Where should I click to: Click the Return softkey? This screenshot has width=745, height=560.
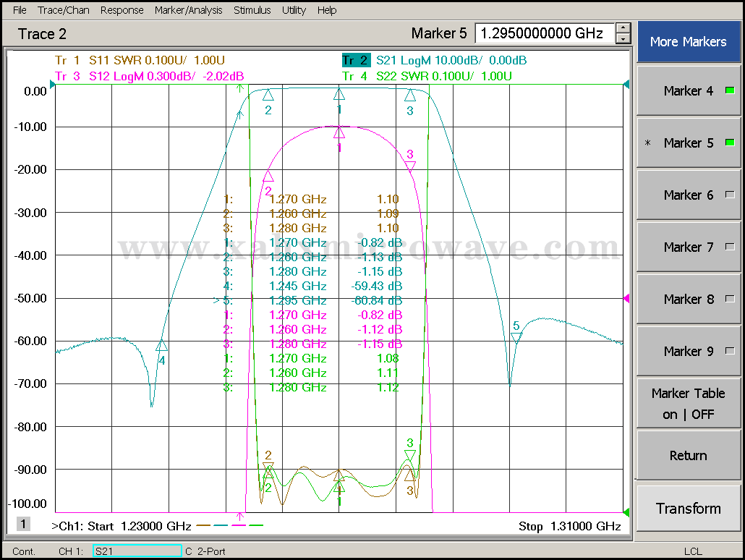pos(688,455)
